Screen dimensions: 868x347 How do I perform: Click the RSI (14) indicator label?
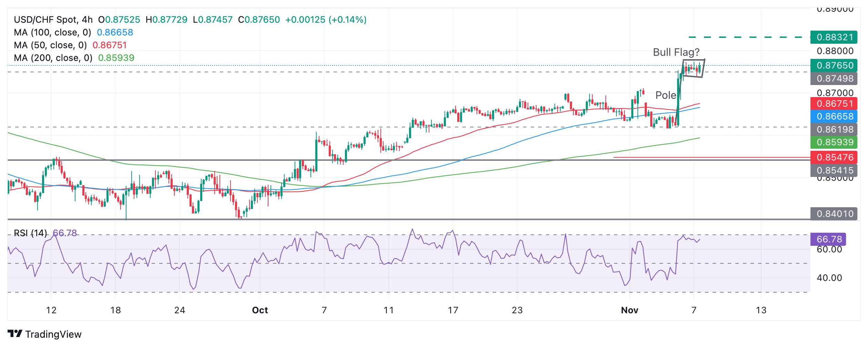[30, 233]
